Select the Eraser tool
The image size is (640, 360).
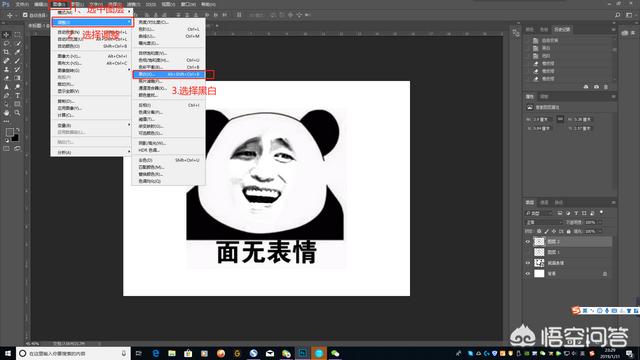click(x=6, y=78)
